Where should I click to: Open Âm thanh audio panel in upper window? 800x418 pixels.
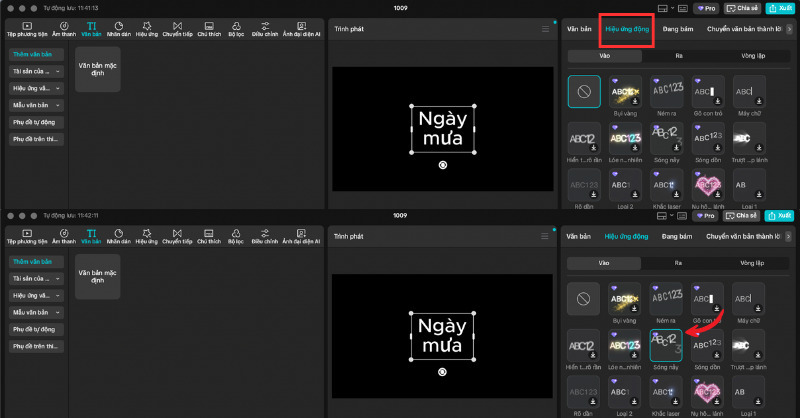[x=64, y=29]
